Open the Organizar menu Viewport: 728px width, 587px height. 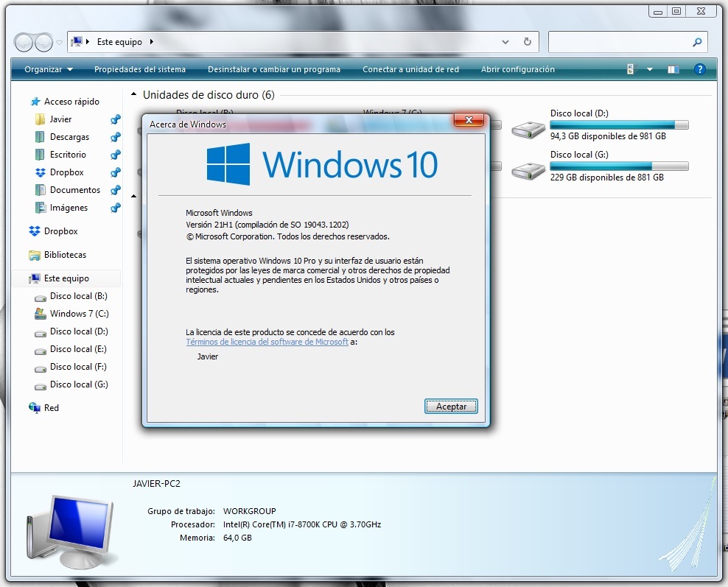tap(49, 69)
